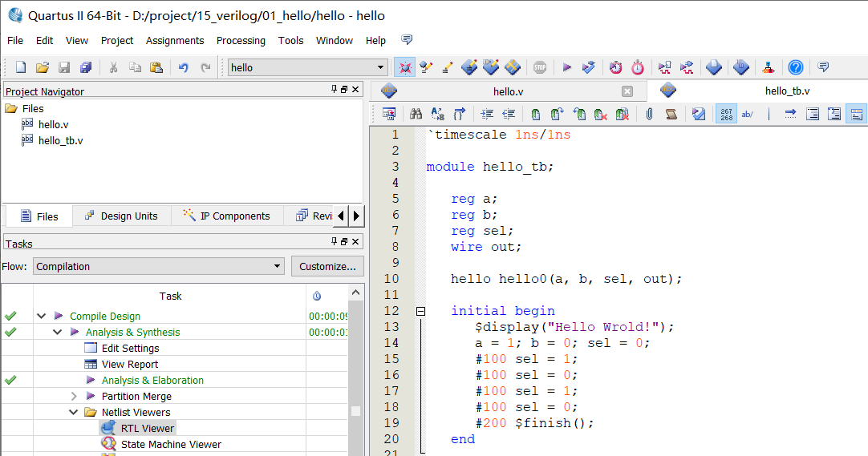
Task: Click the Replace A-to-B icon
Action: pos(438,114)
